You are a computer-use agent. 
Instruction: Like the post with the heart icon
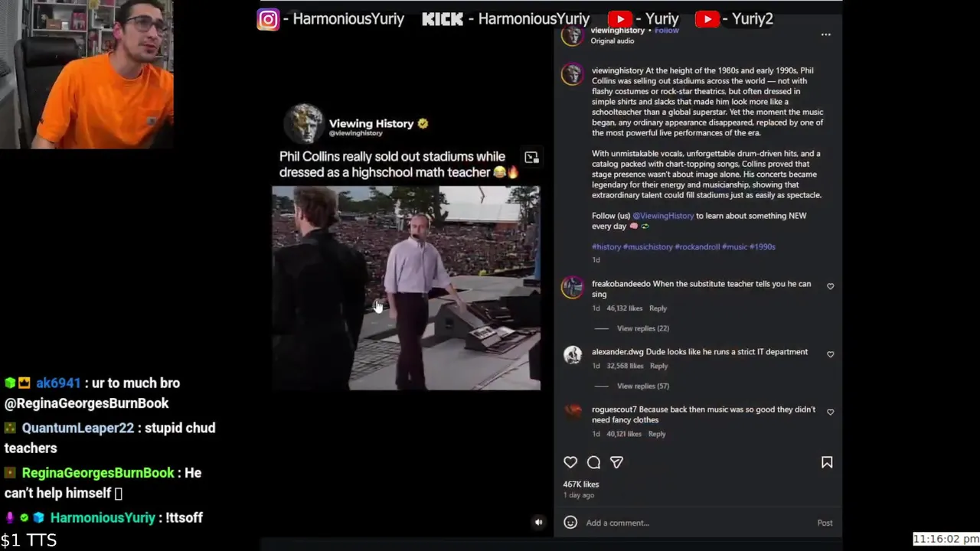(x=570, y=462)
